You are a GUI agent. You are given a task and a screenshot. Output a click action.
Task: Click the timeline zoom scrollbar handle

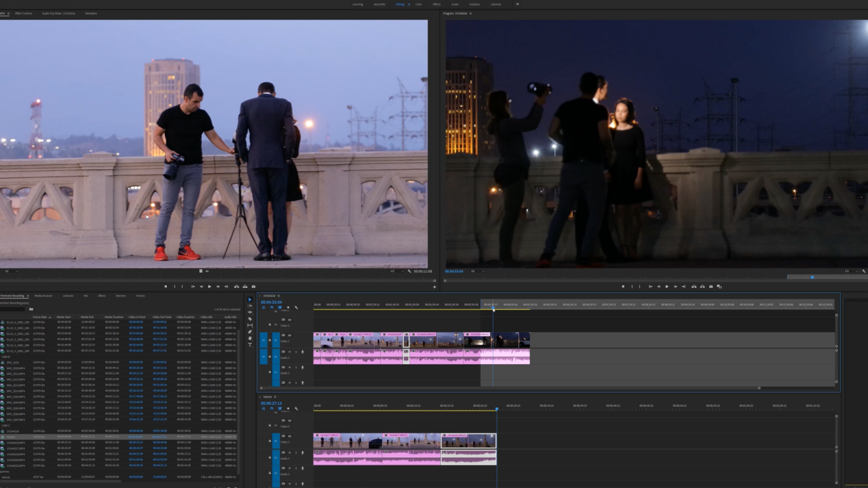[759, 388]
